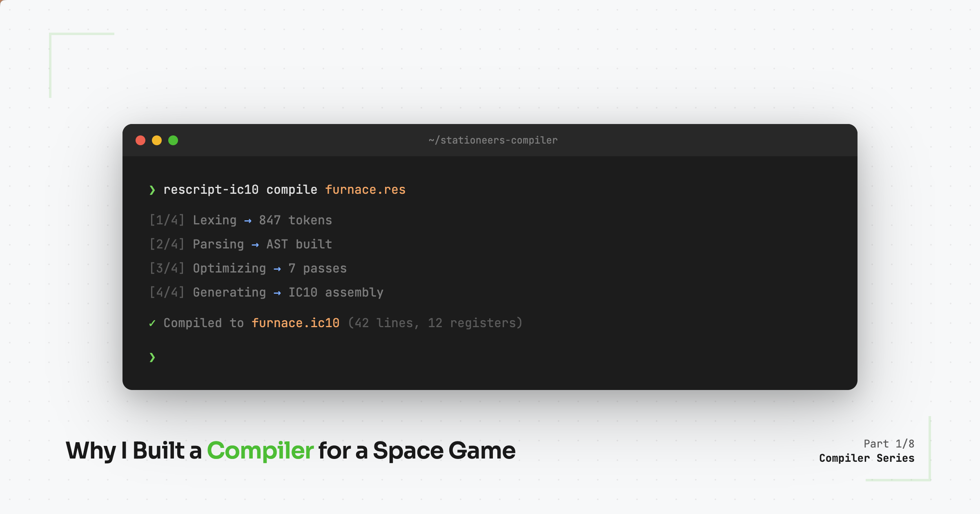Click the yellow minimize circle icon

tap(157, 140)
